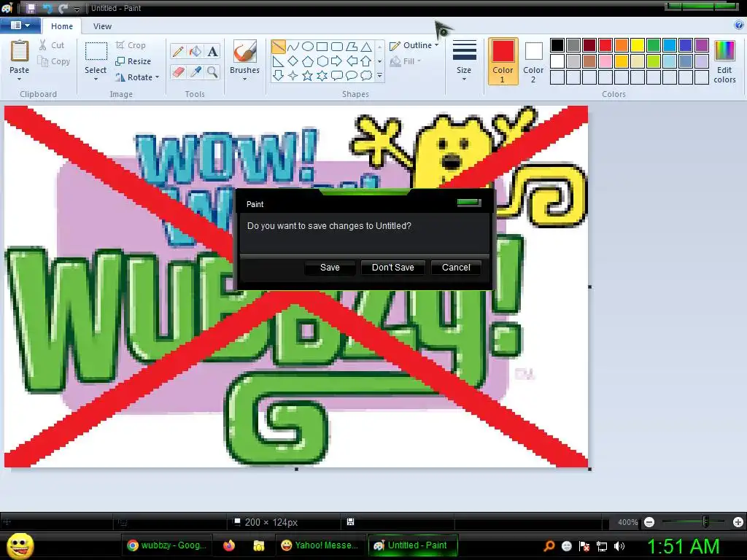Open the smiley Start button

point(20,545)
